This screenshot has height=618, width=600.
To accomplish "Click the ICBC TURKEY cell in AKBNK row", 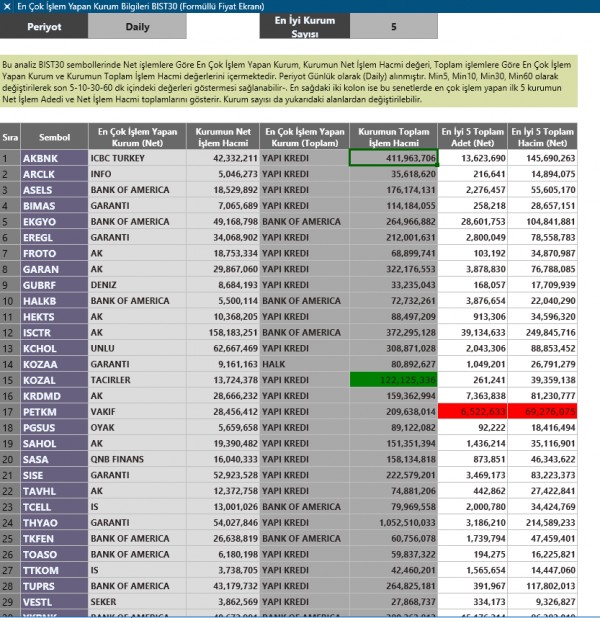I will tap(137, 158).
